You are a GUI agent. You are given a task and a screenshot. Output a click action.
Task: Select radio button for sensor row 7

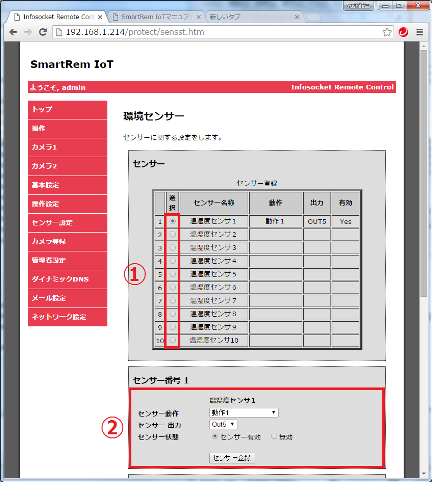pos(172,300)
